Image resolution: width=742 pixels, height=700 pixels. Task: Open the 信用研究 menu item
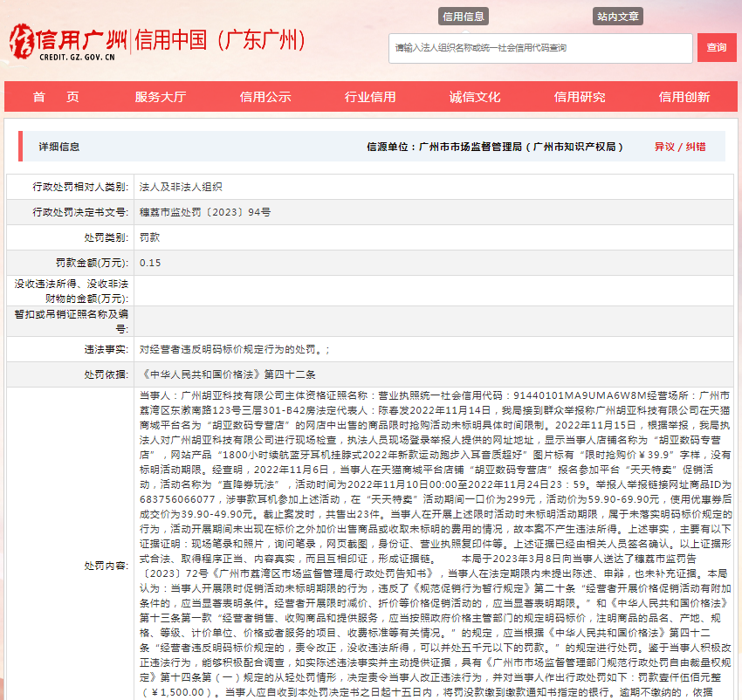tap(580, 97)
